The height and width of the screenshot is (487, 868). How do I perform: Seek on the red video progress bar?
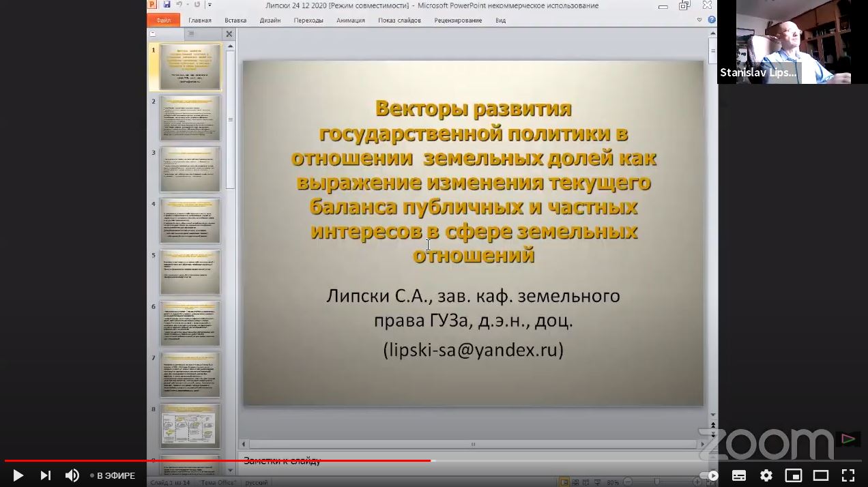(217, 460)
